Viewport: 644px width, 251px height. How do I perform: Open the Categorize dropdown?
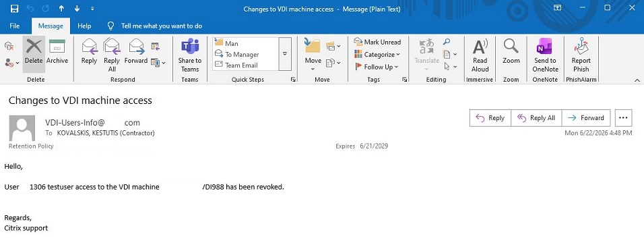coord(377,54)
